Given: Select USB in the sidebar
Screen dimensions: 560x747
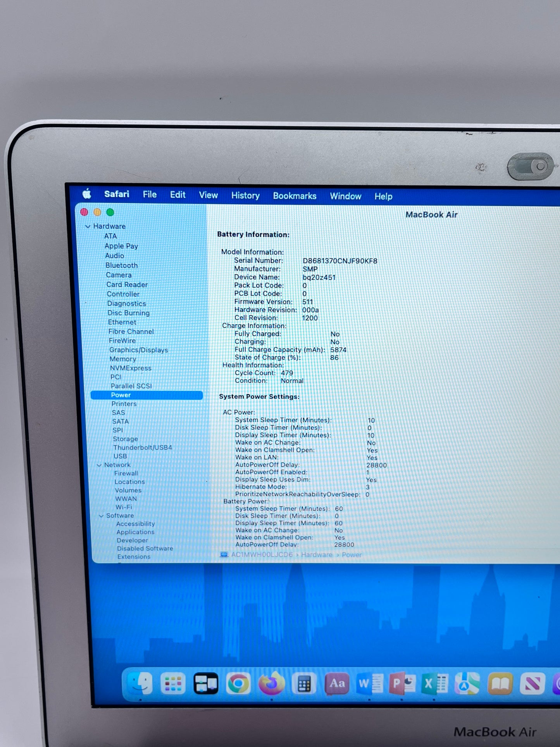Looking at the screenshot, I should pyautogui.click(x=120, y=456).
